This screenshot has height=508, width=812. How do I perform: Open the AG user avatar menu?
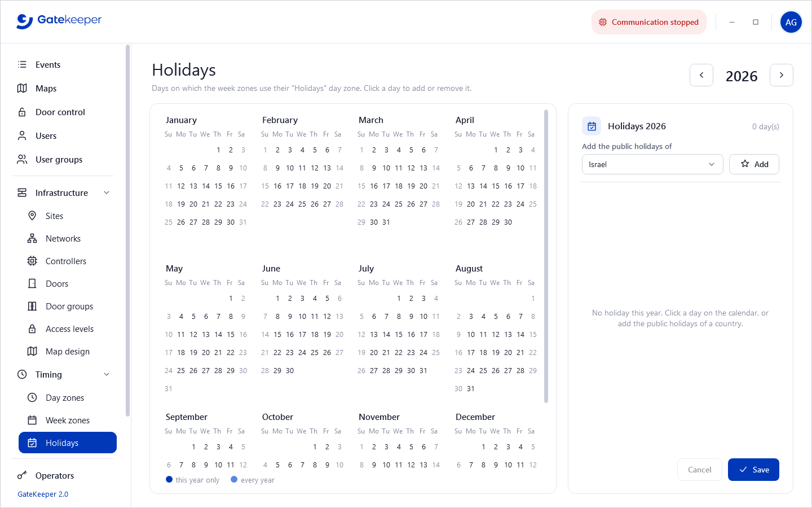pos(791,22)
